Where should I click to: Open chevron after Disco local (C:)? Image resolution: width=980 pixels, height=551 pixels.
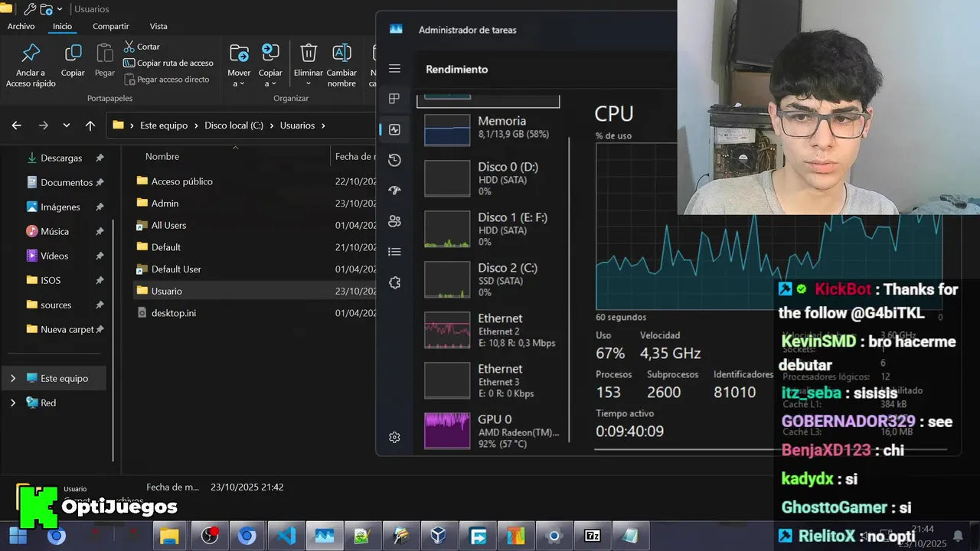click(271, 126)
